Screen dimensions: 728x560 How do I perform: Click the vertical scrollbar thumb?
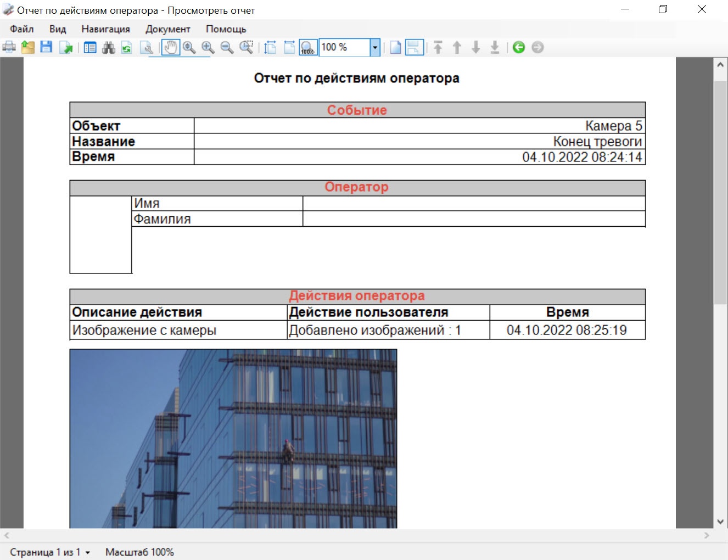720,192
